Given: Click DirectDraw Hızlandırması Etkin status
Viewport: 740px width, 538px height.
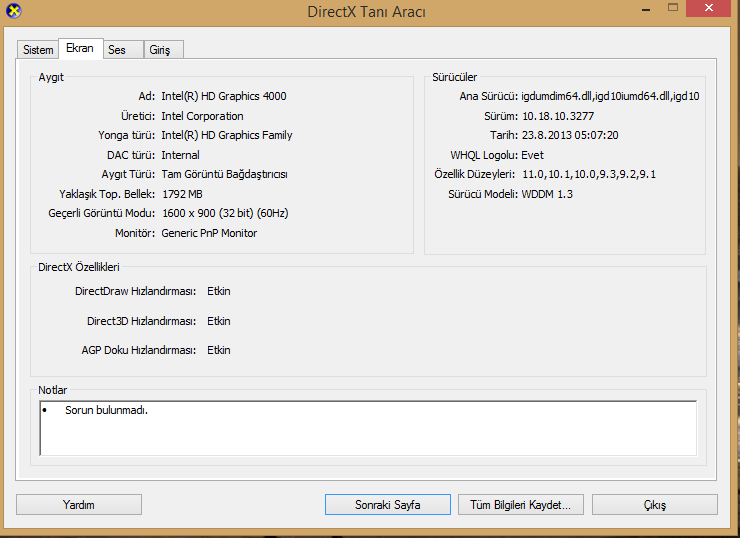Looking at the screenshot, I should coord(219,291).
